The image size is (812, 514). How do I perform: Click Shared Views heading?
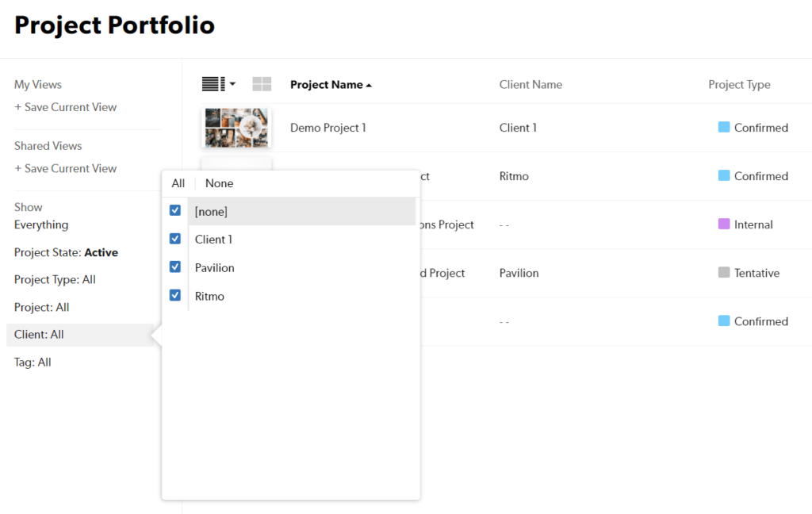click(x=48, y=146)
